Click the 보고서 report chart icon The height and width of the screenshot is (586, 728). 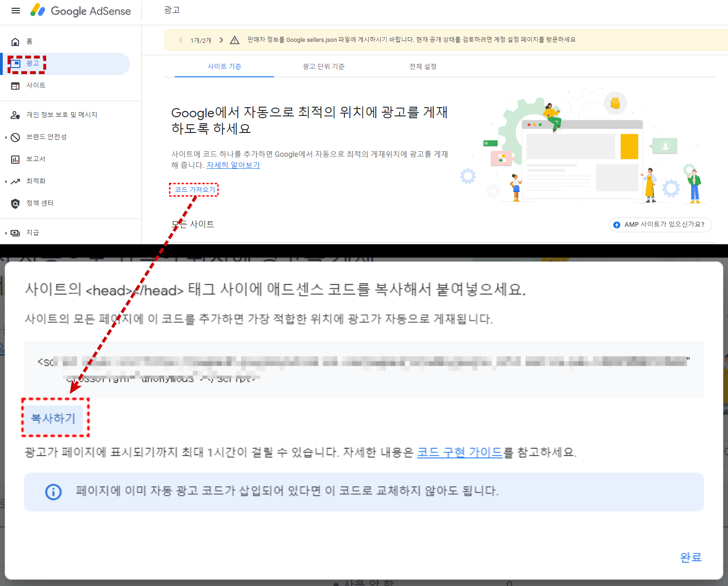click(x=15, y=159)
